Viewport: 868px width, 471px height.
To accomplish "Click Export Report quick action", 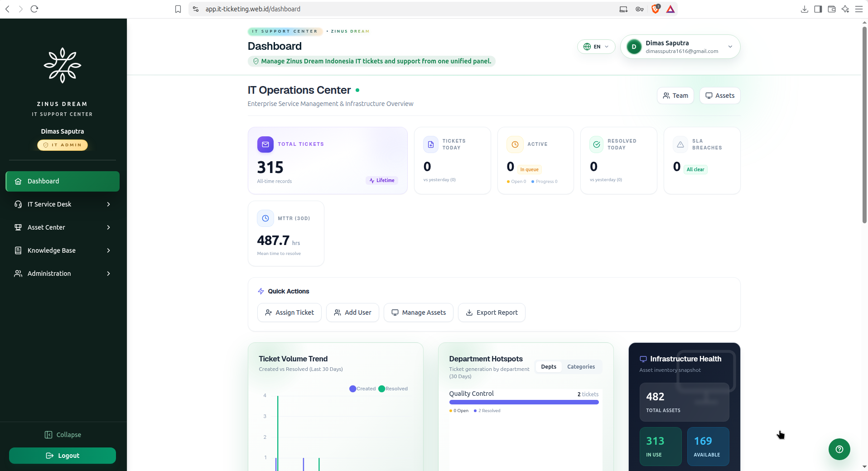I will click(492, 312).
